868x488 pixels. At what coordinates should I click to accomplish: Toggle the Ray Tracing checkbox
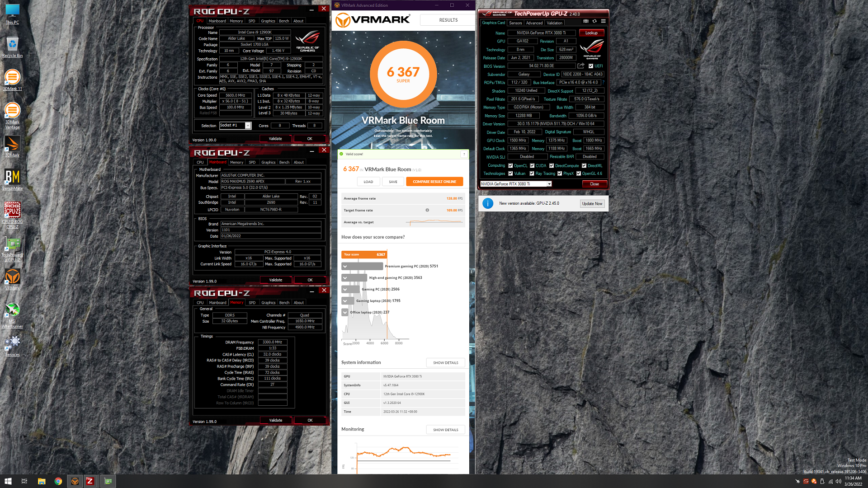tap(532, 174)
